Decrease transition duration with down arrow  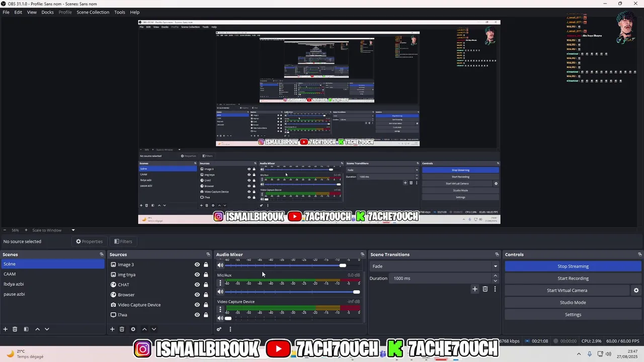(x=495, y=281)
